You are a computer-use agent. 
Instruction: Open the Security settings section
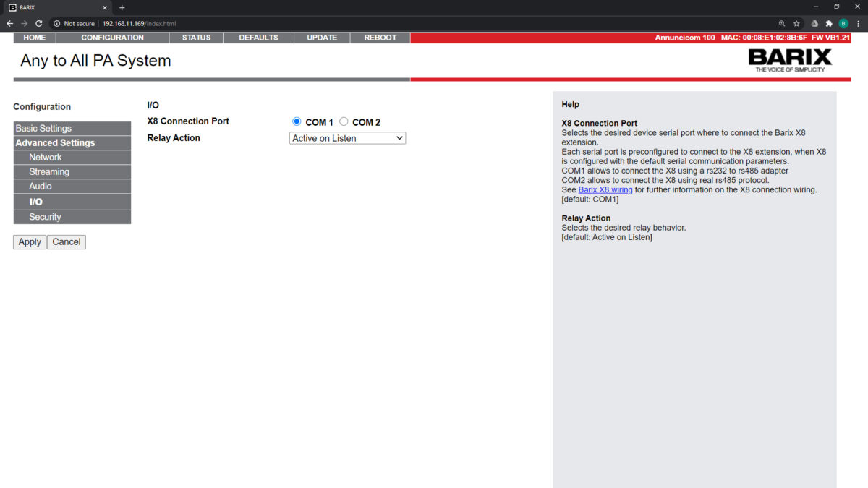tap(45, 217)
